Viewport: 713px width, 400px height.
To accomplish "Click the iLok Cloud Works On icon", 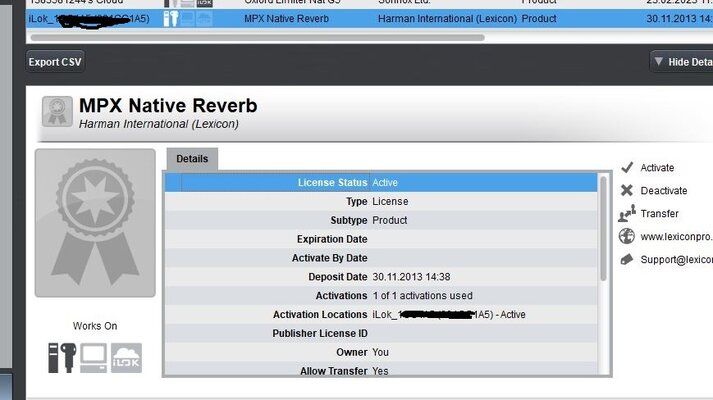I will [x=126, y=358].
